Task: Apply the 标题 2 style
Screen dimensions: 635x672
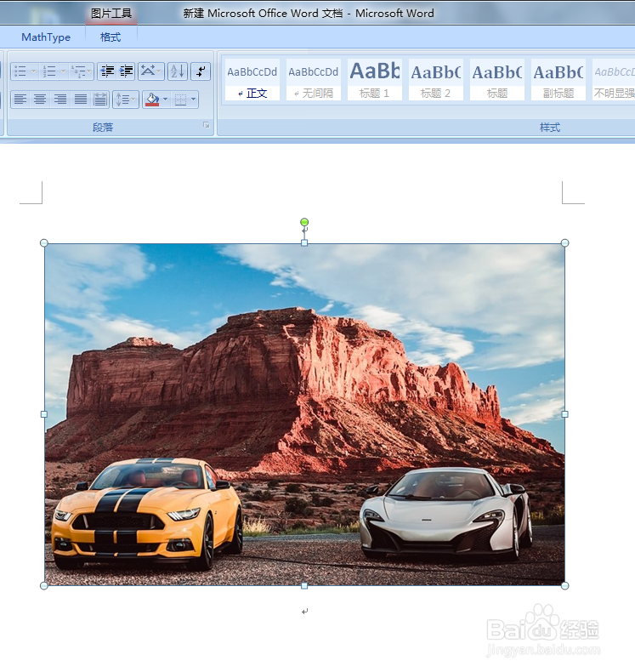Action: [x=436, y=80]
